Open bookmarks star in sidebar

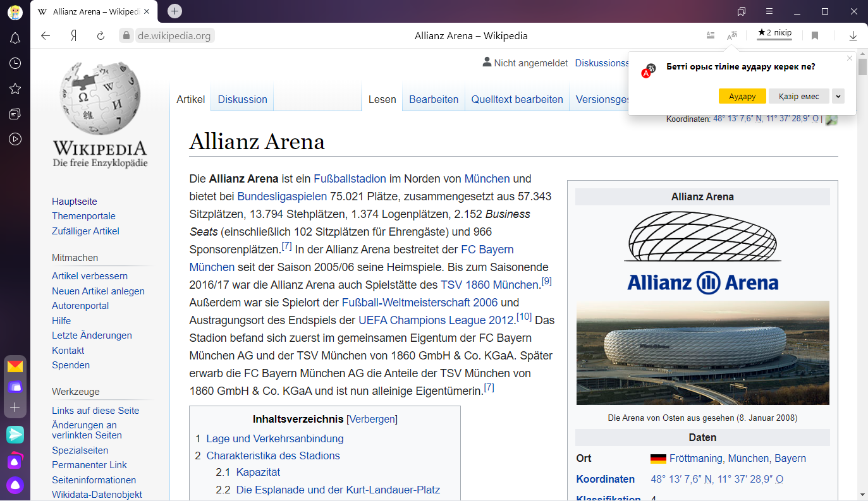click(15, 88)
